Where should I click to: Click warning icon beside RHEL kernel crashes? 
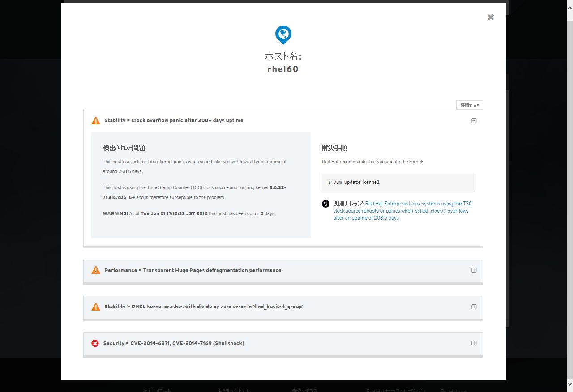96,307
